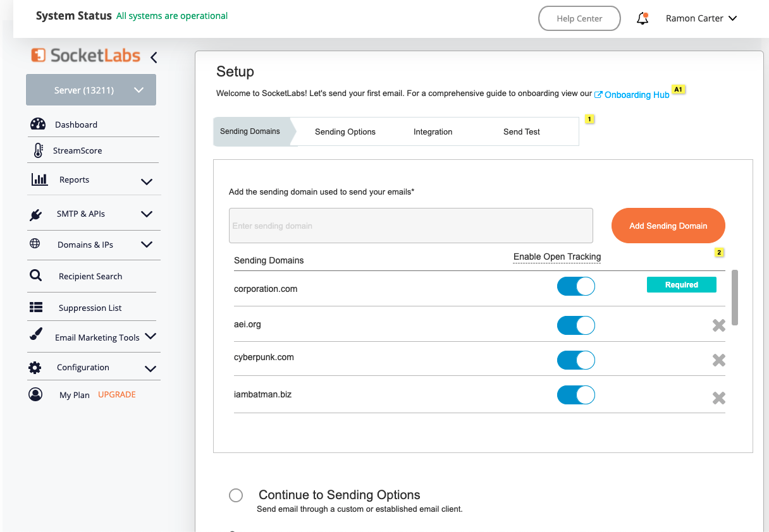Click the Help Center button
769x532 pixels.
point(579,18)
